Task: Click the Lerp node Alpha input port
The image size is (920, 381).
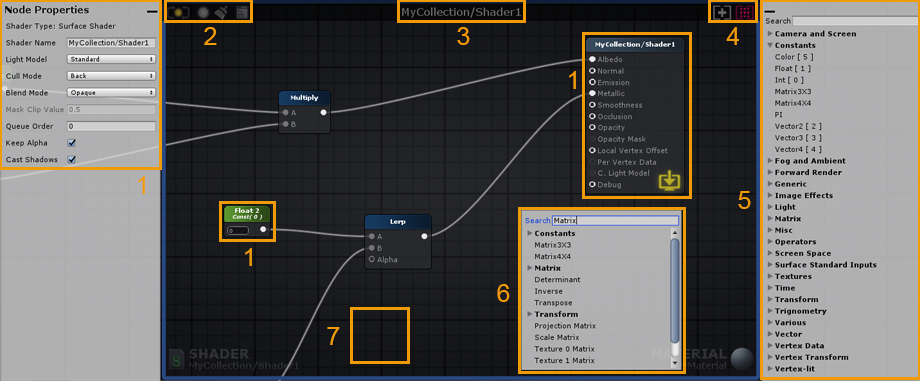Action: pos(371,259)
